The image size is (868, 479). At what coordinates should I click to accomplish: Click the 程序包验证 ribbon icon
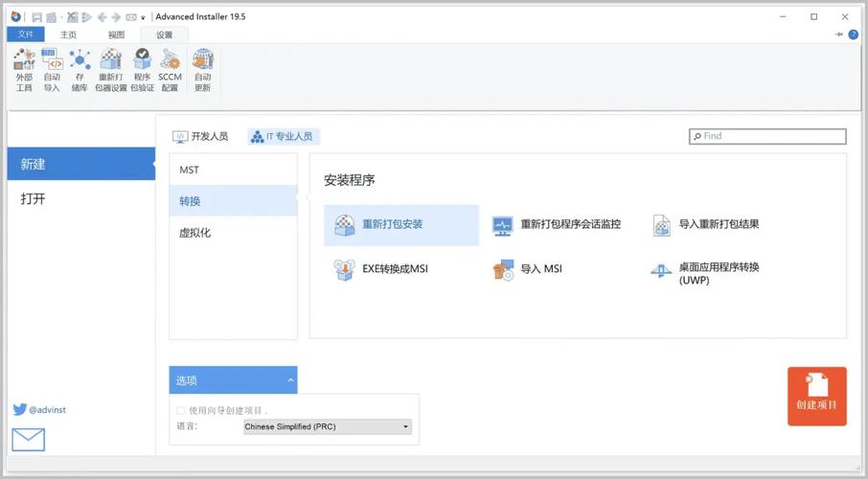coord(142,70)
